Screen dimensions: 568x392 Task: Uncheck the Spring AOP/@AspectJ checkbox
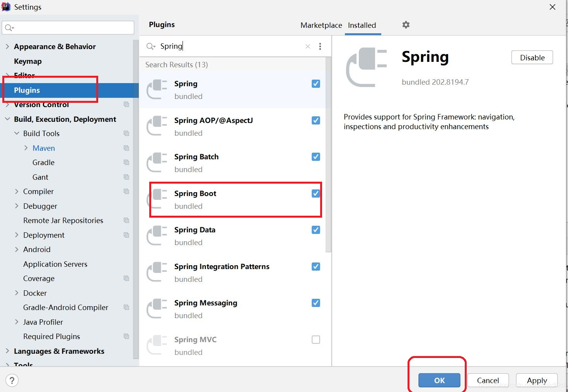click(x=316, y=120)
